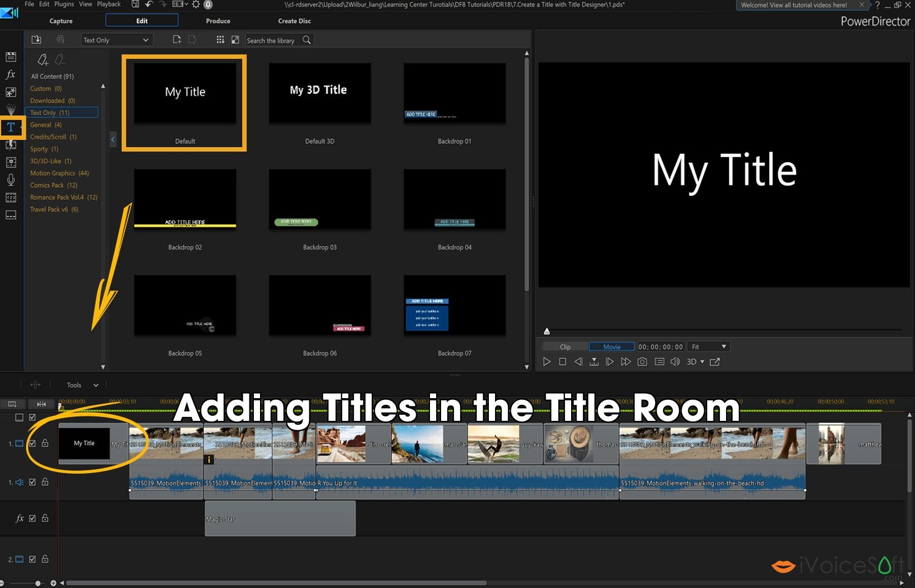915x588 pixels.
Task: Select Motion Graphics (44) tag
Action: (59, 173)
